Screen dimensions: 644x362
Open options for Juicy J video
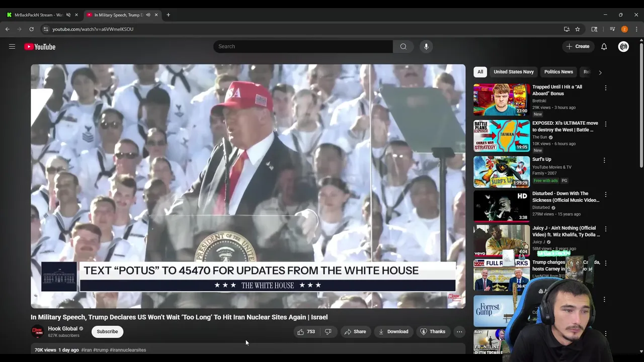[605, 229]
